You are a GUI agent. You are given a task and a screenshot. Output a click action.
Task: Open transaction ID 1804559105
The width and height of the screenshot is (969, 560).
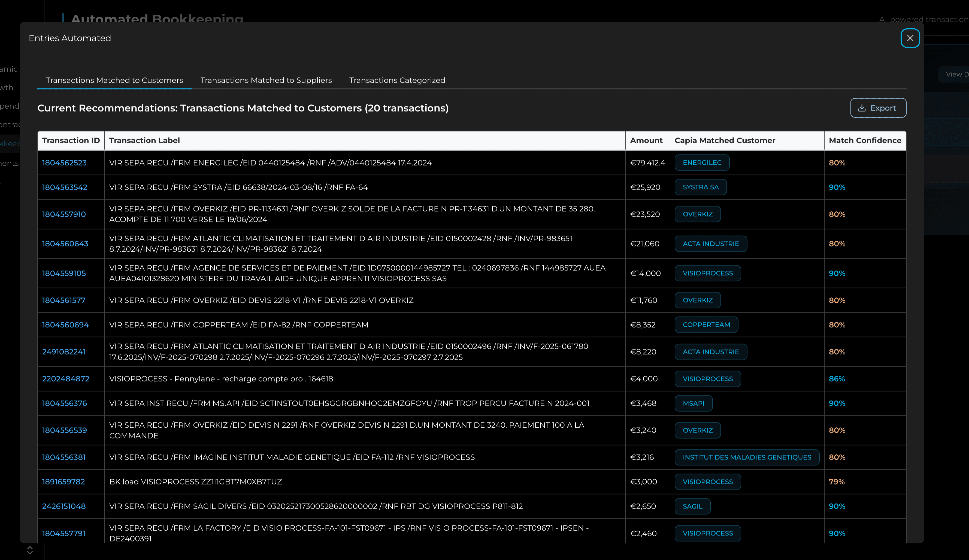[x=64, y=273]
